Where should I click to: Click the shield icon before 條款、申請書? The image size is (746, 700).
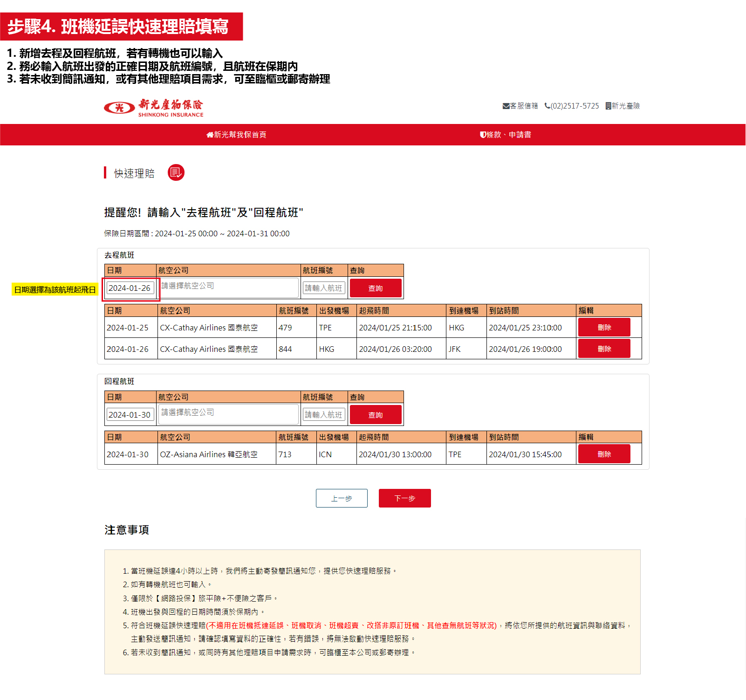coord(483,135)
